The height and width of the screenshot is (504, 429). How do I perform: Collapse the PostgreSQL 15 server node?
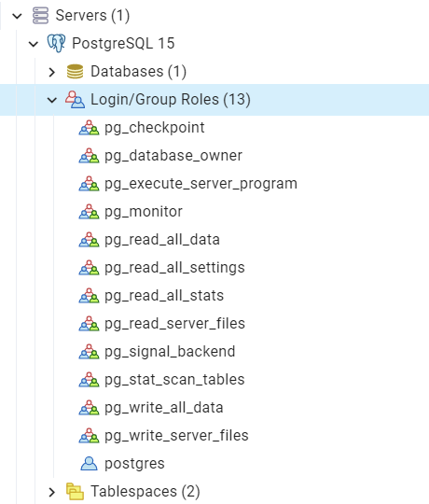[34, 44]
